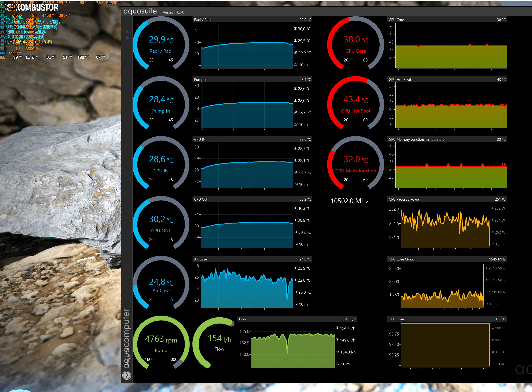Click the red GPU Core gauge

(x=355, y=45)
